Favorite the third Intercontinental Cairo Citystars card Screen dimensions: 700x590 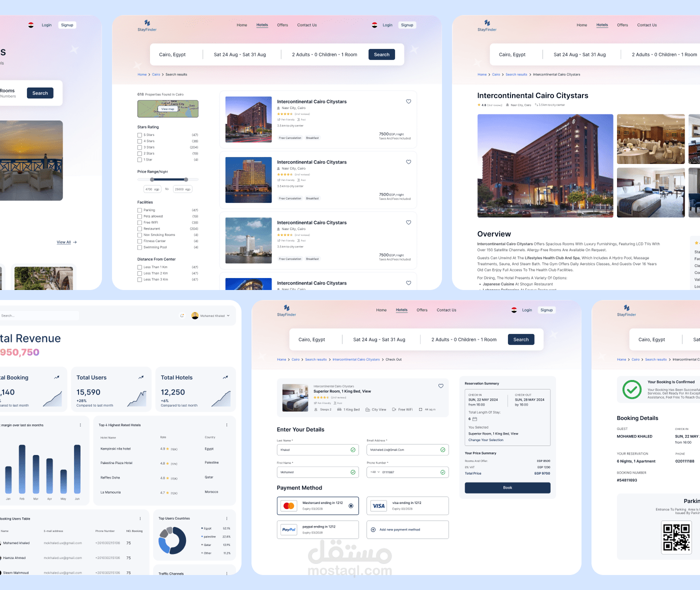408,222
